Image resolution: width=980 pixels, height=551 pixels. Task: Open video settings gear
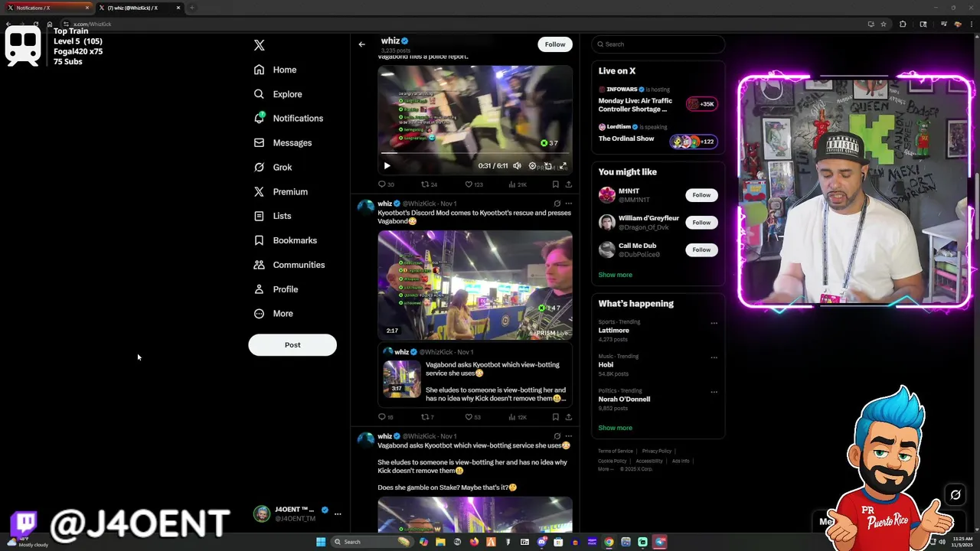click(532, 166)
